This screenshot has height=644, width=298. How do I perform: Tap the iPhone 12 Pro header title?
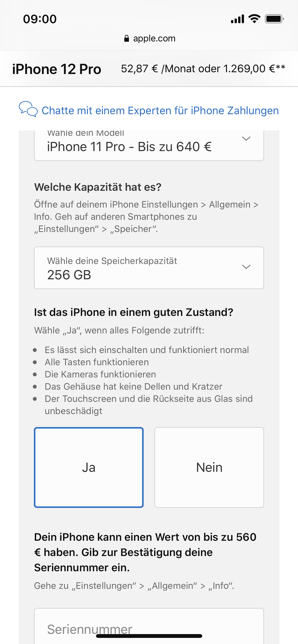[57, 69]
